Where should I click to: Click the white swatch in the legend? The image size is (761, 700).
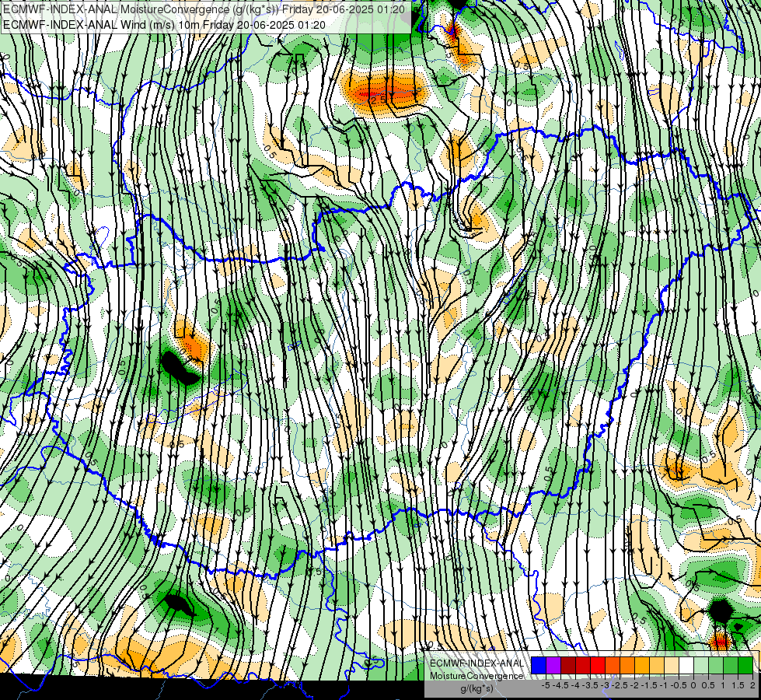pos(686,665)
